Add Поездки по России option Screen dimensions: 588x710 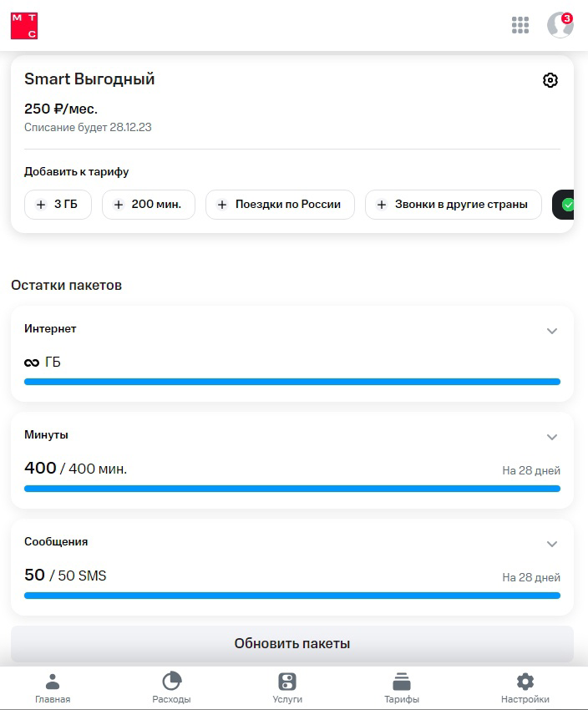[x=280, y=205]
